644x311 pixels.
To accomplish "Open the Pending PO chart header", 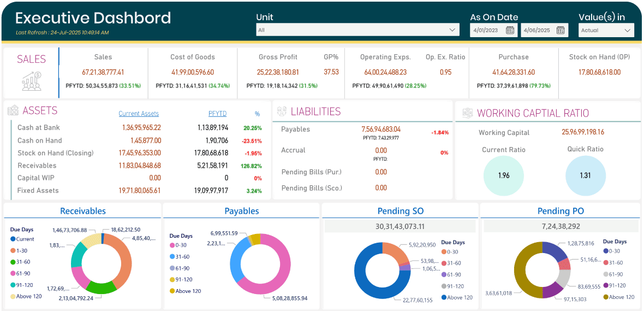I will [560, 212].
